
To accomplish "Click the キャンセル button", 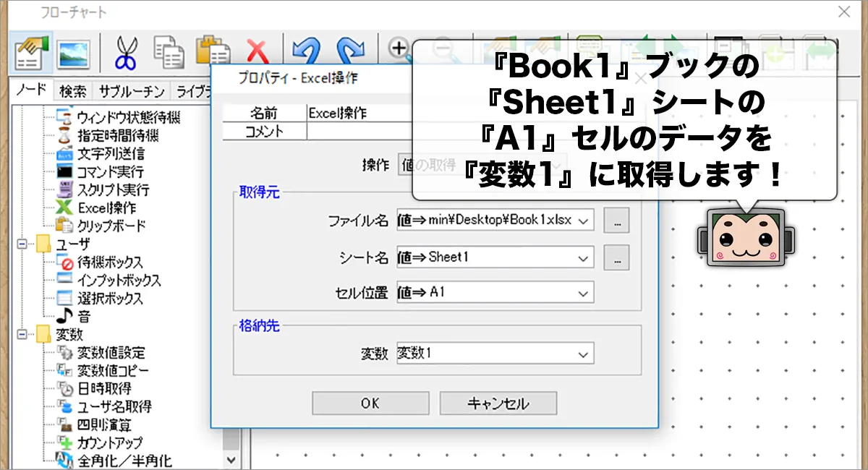I will coord(498,403).
